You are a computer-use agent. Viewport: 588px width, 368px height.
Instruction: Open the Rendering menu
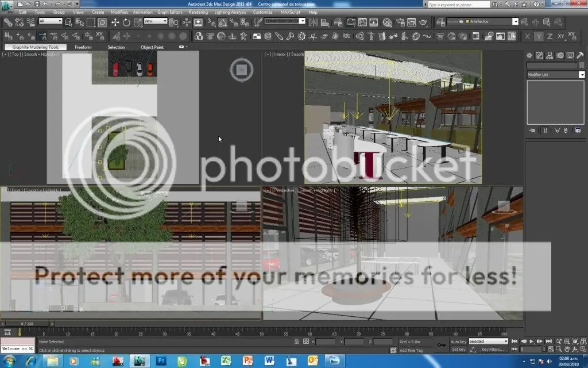pyautogui.click(x=198, y=11)
